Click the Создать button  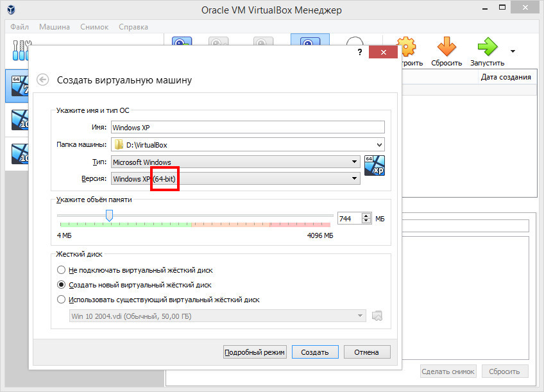(x=315, y=352)
